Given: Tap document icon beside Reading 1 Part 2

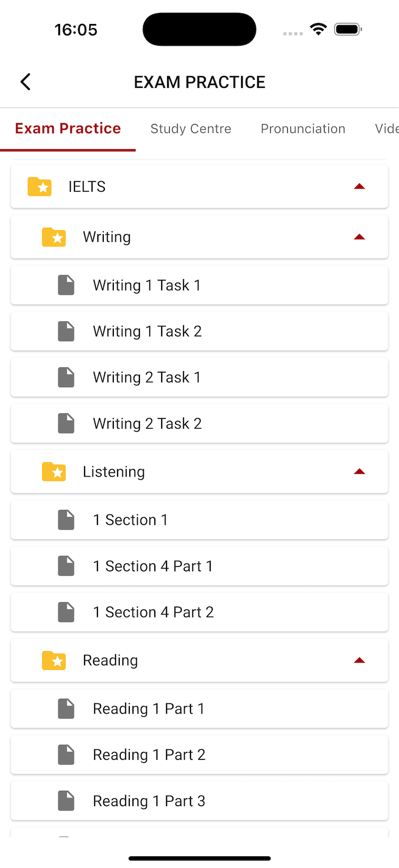Looking at the screenshot, I should click(66, 755).
